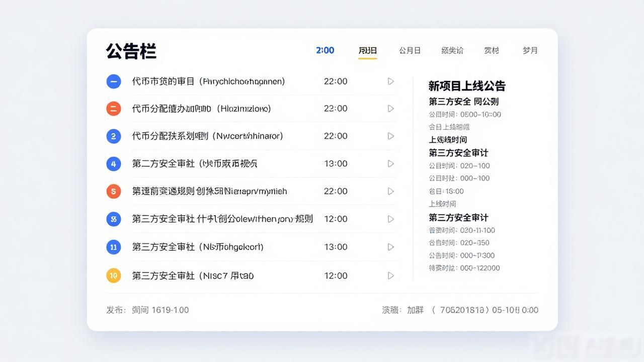Click the footer publish time 1619-1.00
The image size is (644, 362).
point(170,310)
